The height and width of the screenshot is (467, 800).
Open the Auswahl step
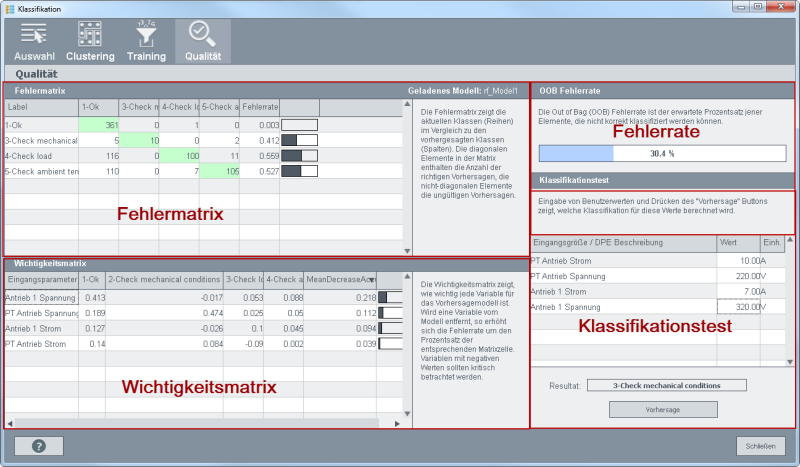pos(34,41)
